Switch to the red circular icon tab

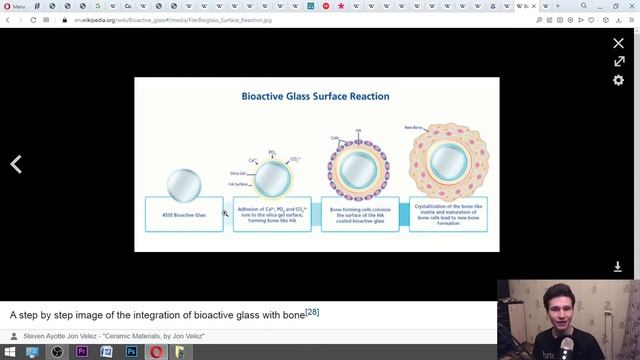coord(326,6)
